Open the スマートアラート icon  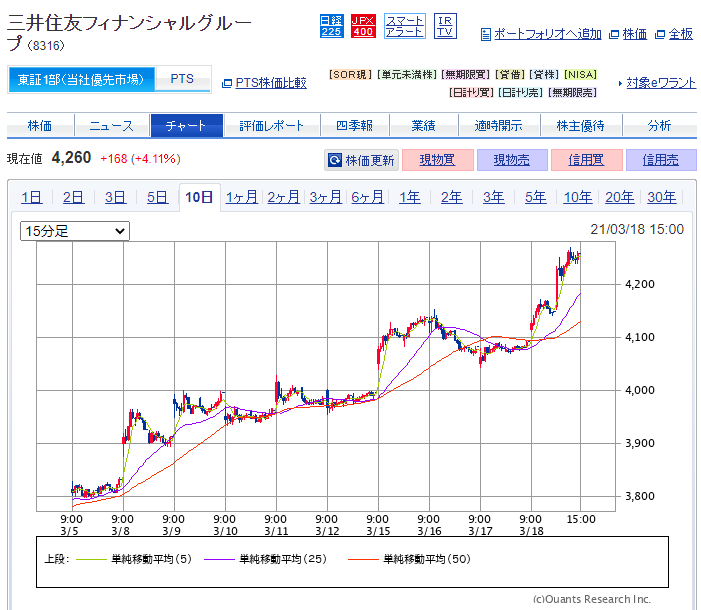pos(405,26)
